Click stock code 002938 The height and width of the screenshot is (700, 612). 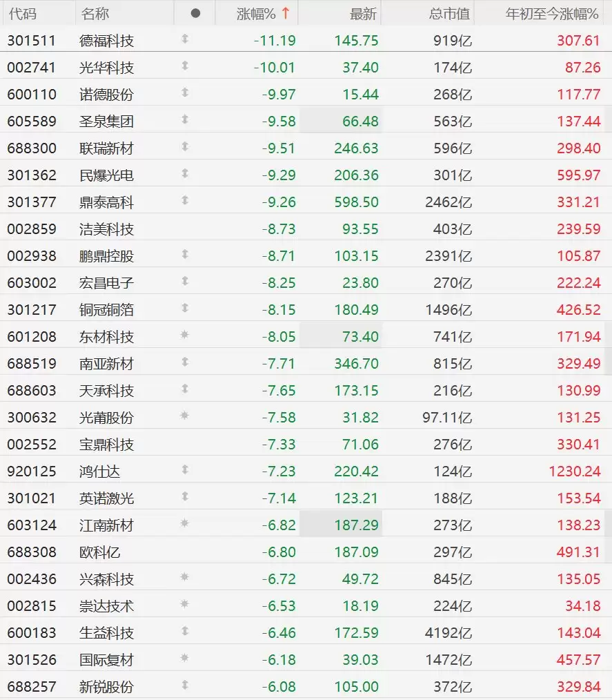tap(31, 256)
